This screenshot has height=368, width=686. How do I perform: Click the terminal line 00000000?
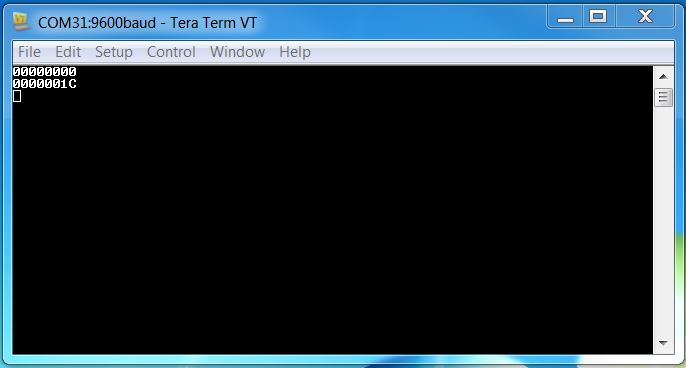(x=45, y=71)
